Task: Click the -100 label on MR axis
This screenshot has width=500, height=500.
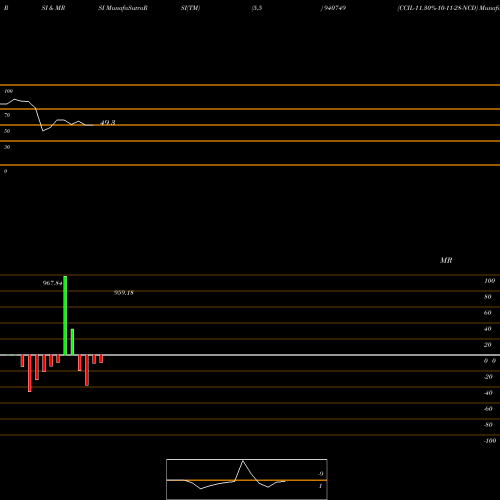Action: click(x=490, y=441)
